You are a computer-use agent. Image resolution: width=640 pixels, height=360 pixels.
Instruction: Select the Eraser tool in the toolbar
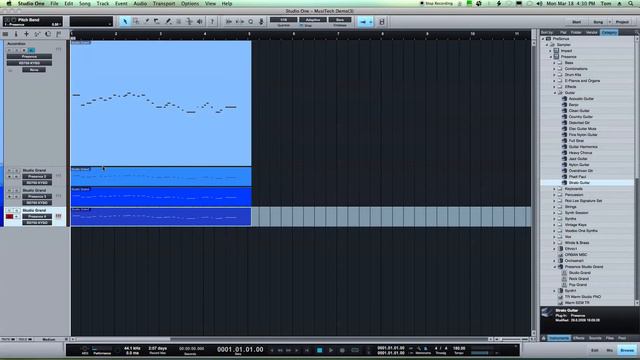point(157,22)
